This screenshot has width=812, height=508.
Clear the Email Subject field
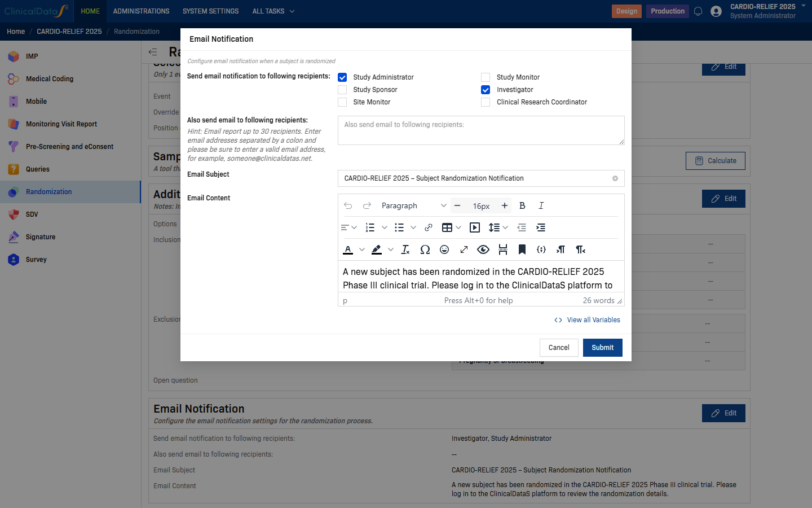tap(615, 178)
